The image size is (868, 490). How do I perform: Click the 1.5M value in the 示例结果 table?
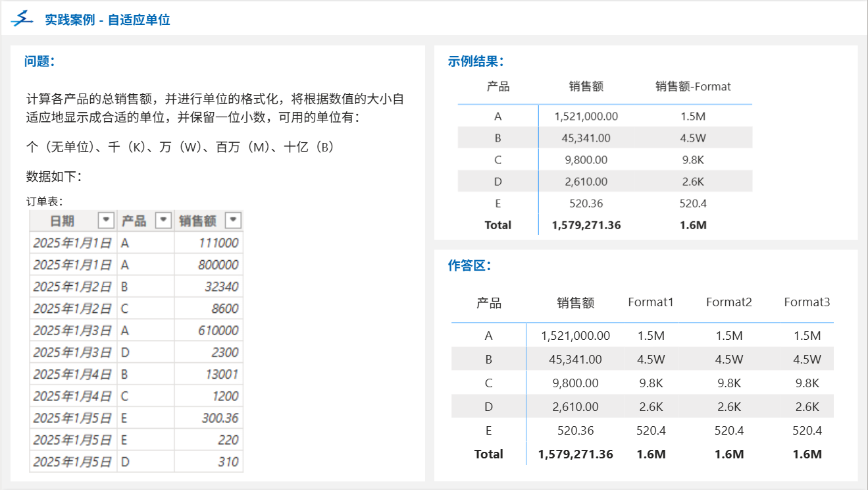coord(693,116)
